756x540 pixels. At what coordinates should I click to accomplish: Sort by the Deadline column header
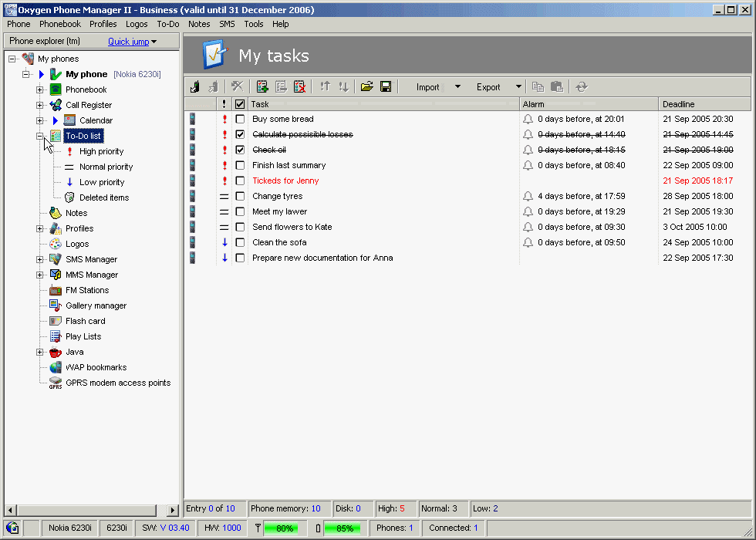[x=705, y=104]
